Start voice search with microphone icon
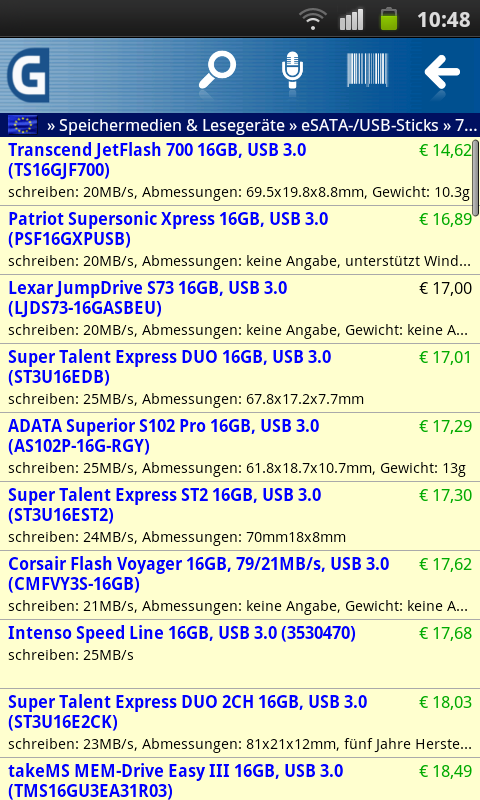 pyautogui.click(x=292, y=70)
